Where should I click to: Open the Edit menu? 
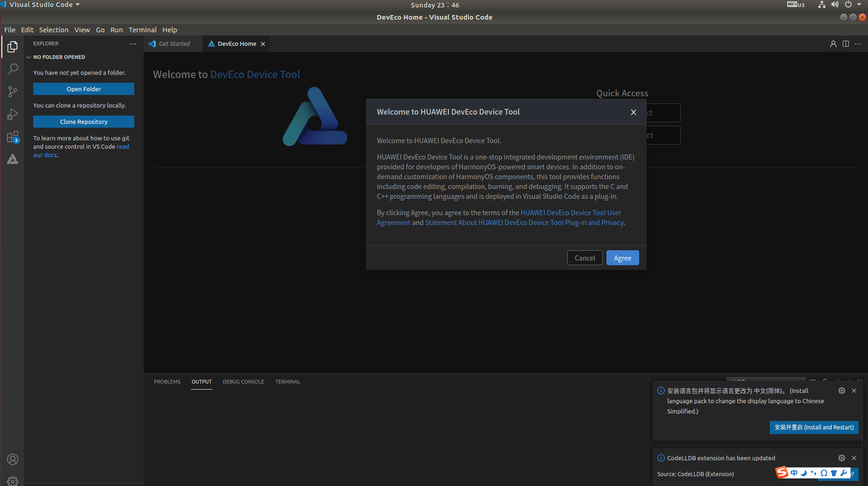pos(27,30)
